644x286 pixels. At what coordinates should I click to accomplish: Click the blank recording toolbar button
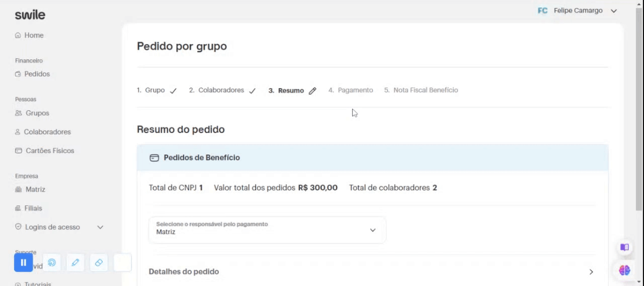(x=123, y=263)
